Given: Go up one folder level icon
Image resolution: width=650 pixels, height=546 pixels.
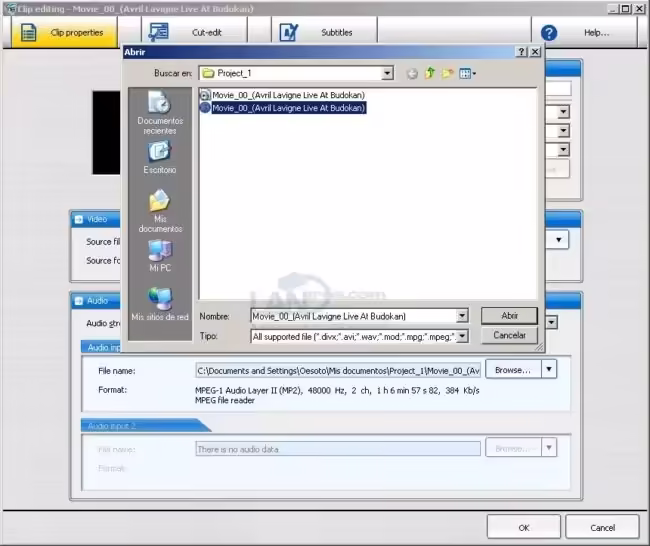Looking at the screenshot, I should coord(430,73).
